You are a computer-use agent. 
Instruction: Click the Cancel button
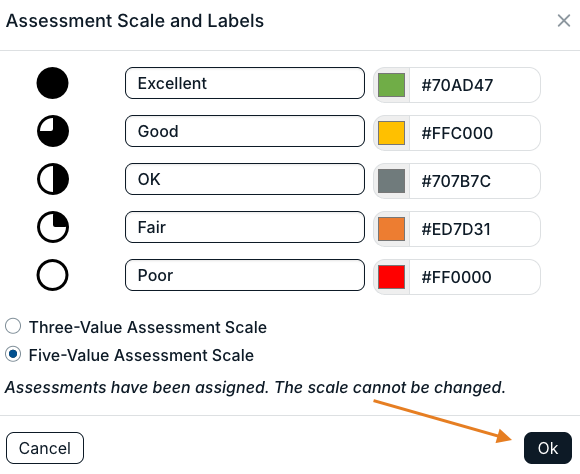point(45,448)
